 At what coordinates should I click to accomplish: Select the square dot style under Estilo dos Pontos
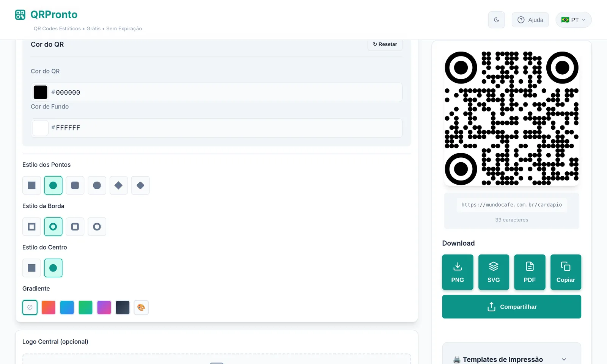31,185
